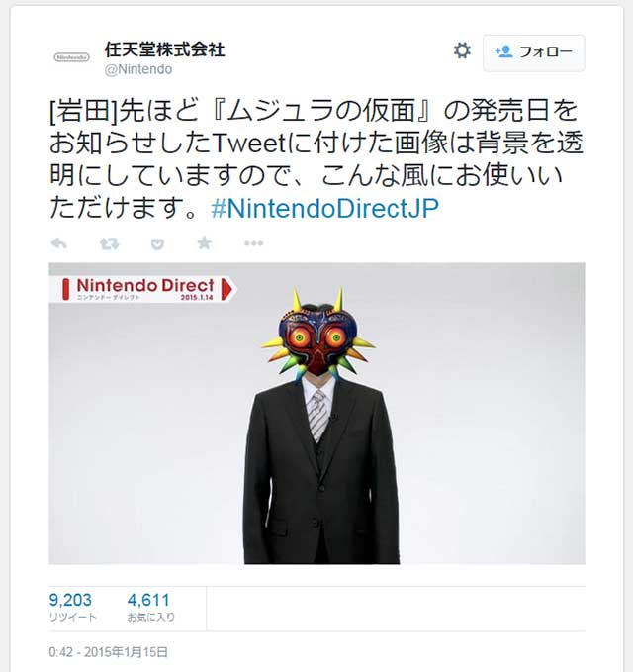The height and width of the screenshot is (672, 633).
Task: Click the Majora's Mask face in photo
Action: [317, 337]
